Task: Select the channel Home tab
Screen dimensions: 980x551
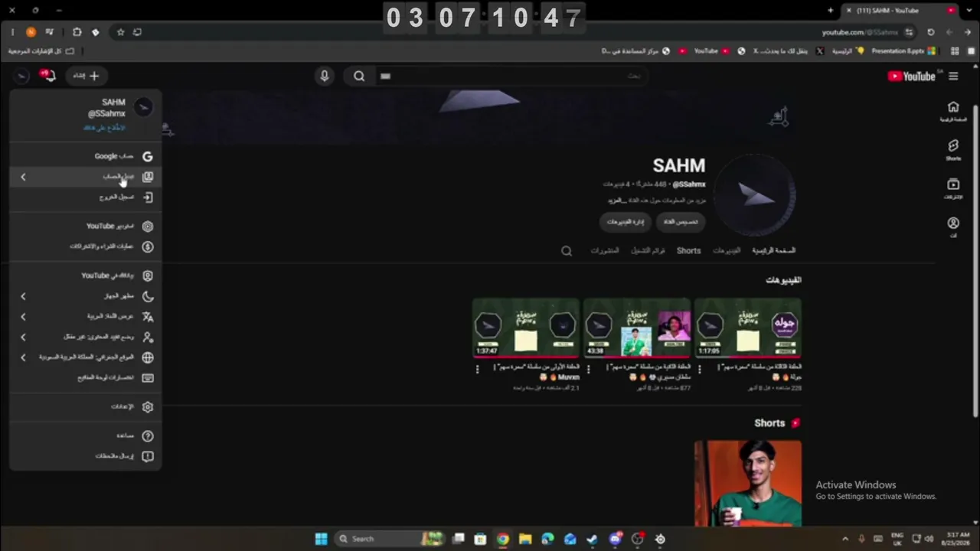Action: point(773,250)
